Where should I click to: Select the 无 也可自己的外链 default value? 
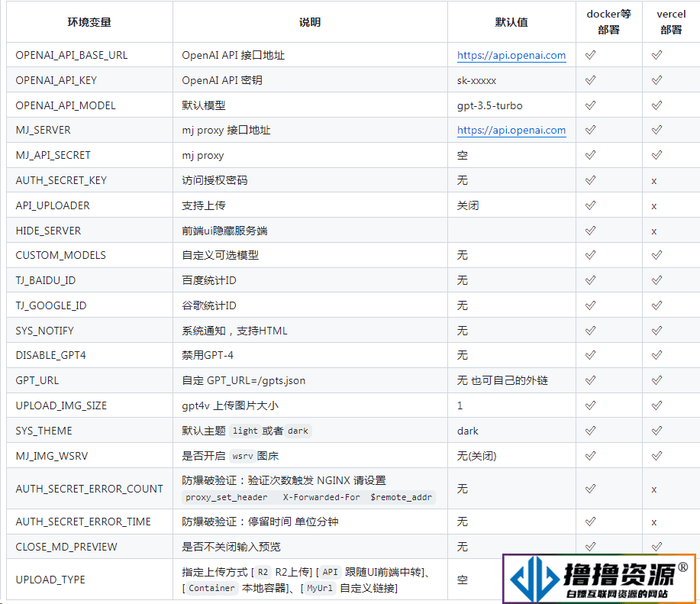[x=502, y=380]
